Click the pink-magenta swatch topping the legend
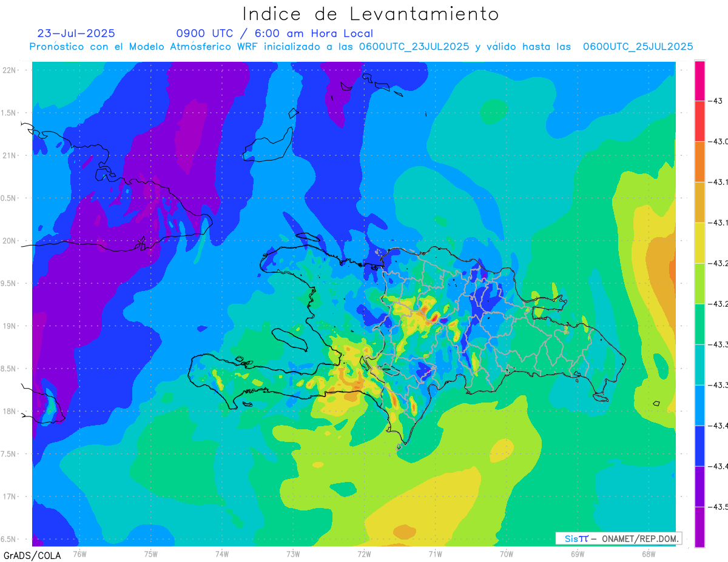The width and height of the screenshot is (728, 562). [699, 81]
